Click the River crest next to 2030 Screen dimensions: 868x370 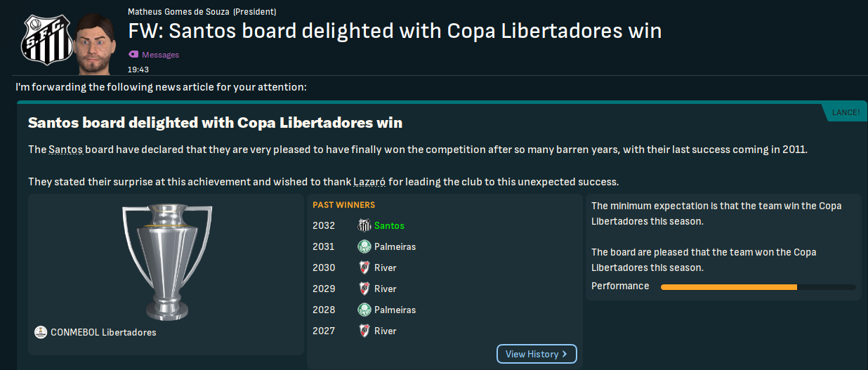364,267
